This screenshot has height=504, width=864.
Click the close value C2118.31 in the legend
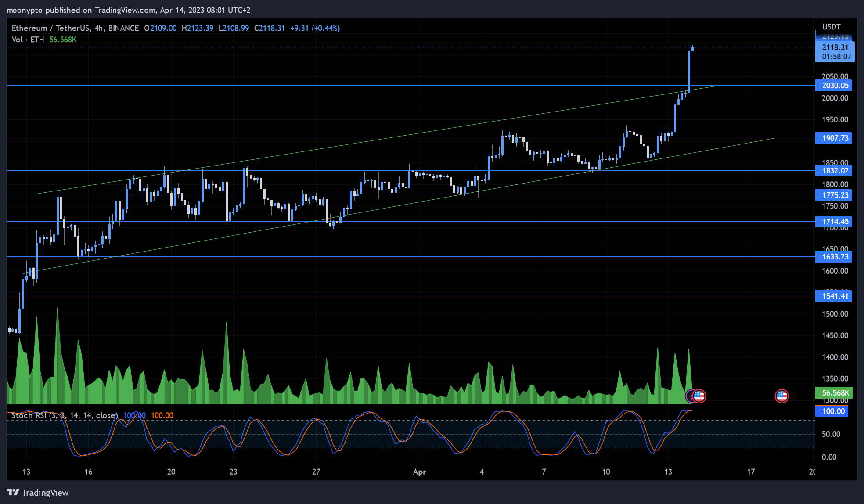coord(270,28)
